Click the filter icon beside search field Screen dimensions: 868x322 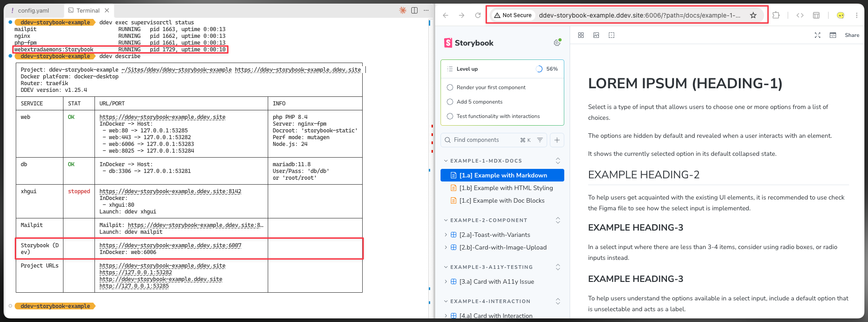(x=540, y=140)
